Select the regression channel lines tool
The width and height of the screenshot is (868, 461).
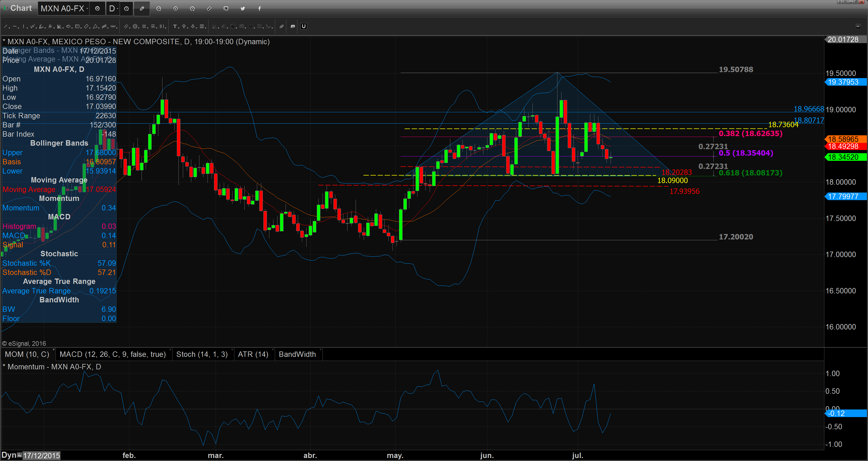click(104, 26)
